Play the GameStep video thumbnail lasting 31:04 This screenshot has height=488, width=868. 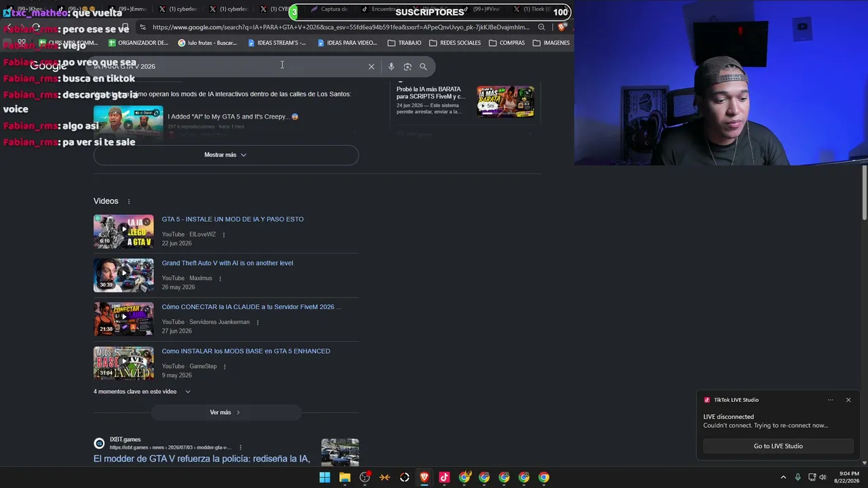point(123,363)
